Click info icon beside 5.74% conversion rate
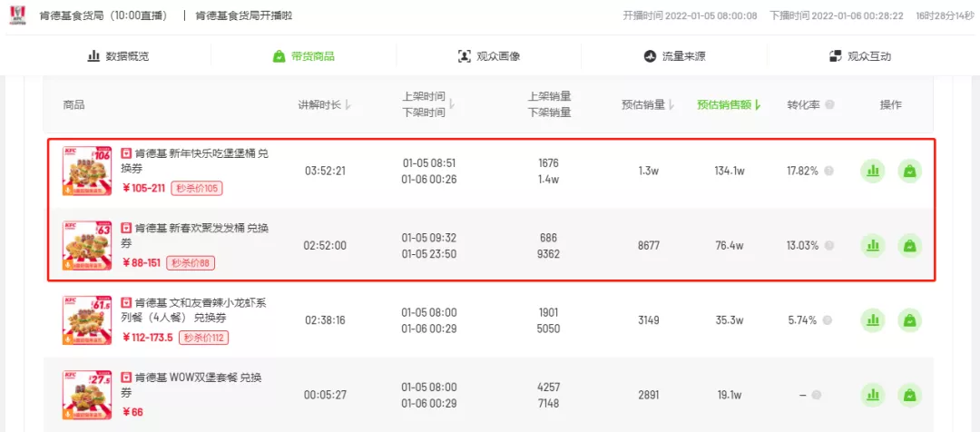Screen dimensions: 980x432 tap(828, 320)
